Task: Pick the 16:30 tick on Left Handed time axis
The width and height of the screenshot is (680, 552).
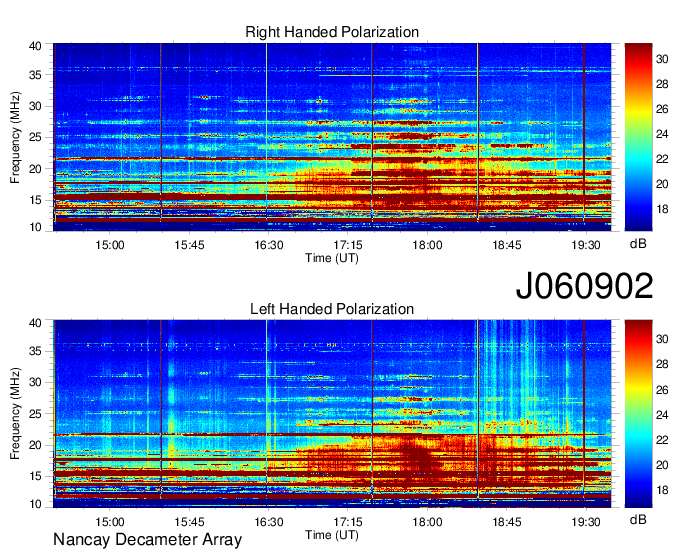Action: [269, 522]
